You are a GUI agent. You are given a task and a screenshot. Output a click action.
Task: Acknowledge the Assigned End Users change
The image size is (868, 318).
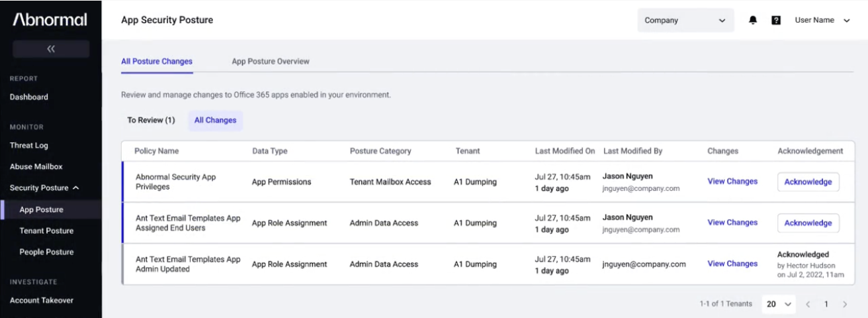pos(808,223)
